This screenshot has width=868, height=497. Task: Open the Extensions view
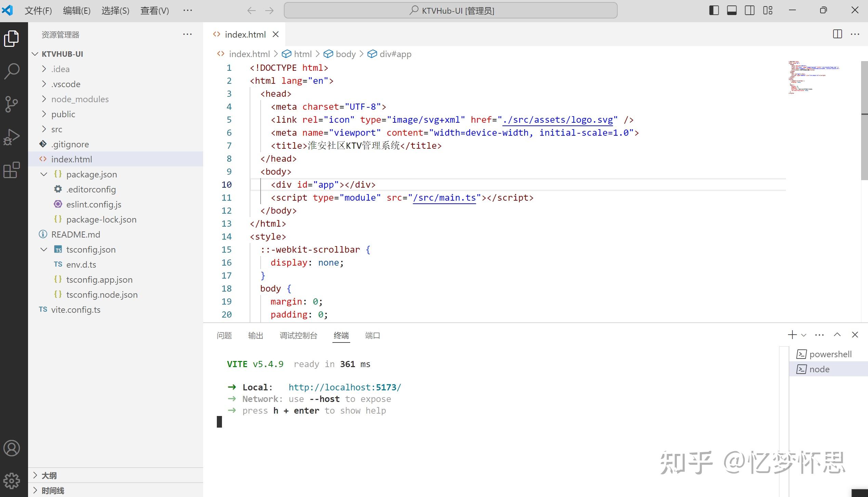point(12,170)
